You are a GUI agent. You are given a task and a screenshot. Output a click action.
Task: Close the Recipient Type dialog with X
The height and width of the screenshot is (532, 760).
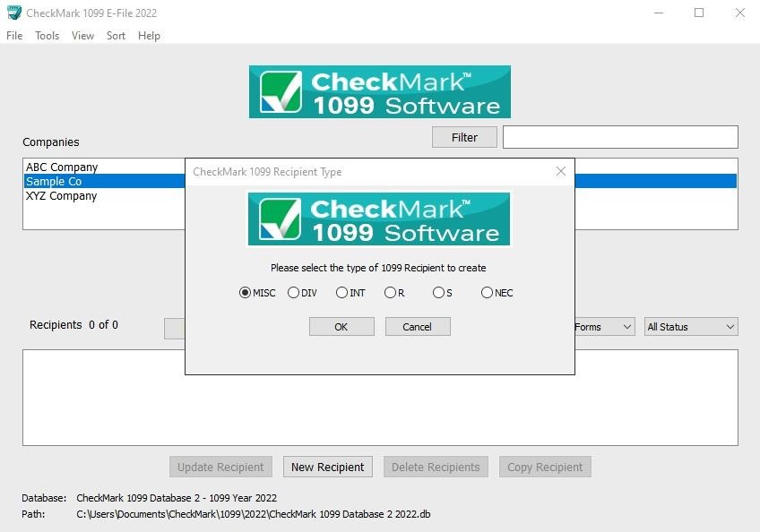[x=560, y=171]
